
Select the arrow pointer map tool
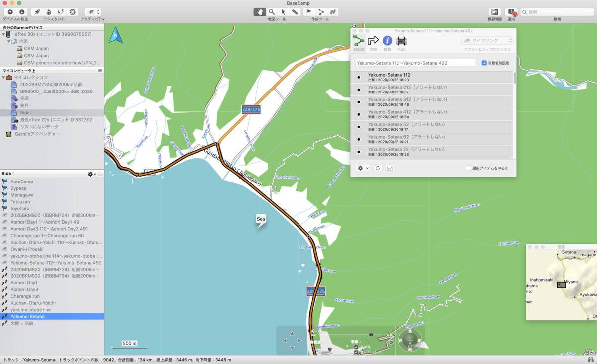click(x=284, y=12)
